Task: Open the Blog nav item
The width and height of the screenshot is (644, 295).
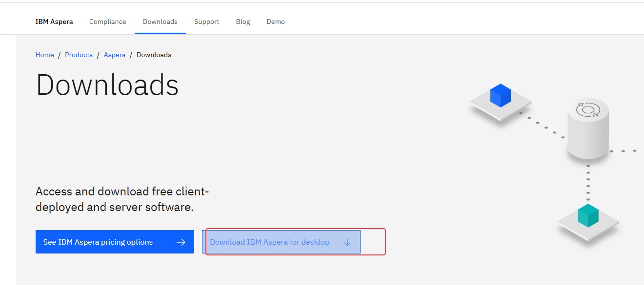Action: pyautogui.click(x=243, y=21)
